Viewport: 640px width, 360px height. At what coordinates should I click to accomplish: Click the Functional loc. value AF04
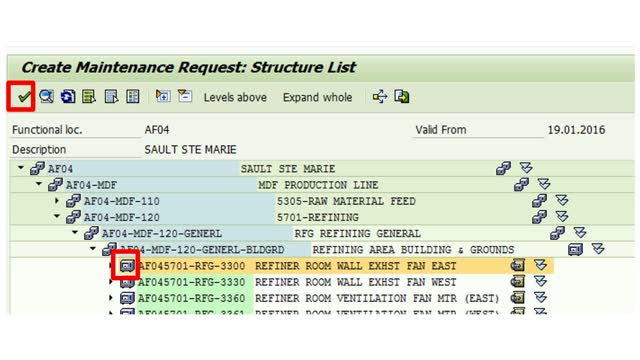point(157,130)
